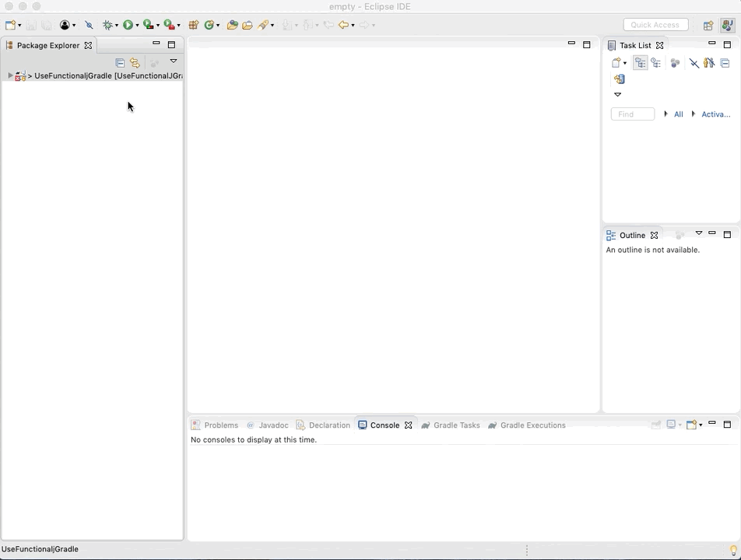The image size is (741, 560).
Task: Click the Save All toolbar icon
Action: coord(47,25)
